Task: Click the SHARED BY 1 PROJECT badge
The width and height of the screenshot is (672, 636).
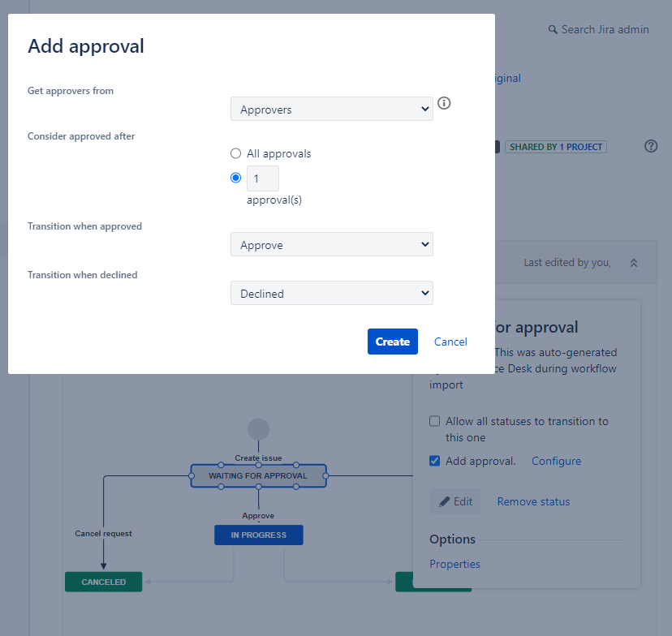Action: coord(556,147)
